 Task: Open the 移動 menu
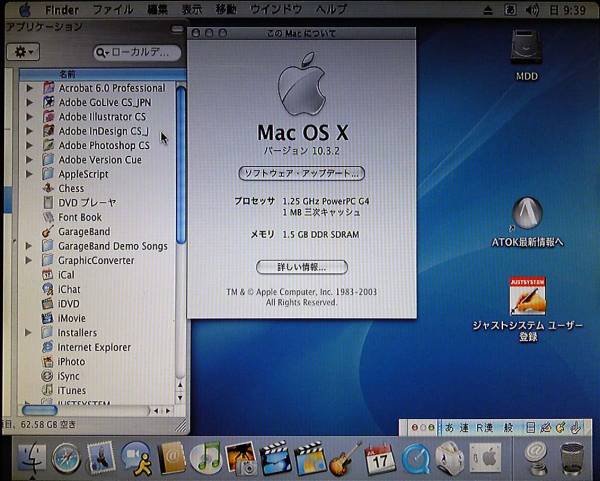[x=226, y=10]
